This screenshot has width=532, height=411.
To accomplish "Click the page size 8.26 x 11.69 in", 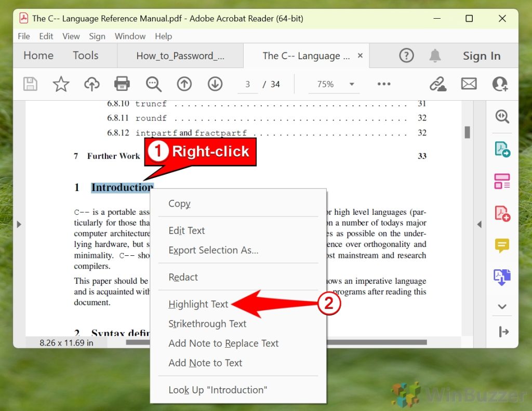I will [66, 342].
